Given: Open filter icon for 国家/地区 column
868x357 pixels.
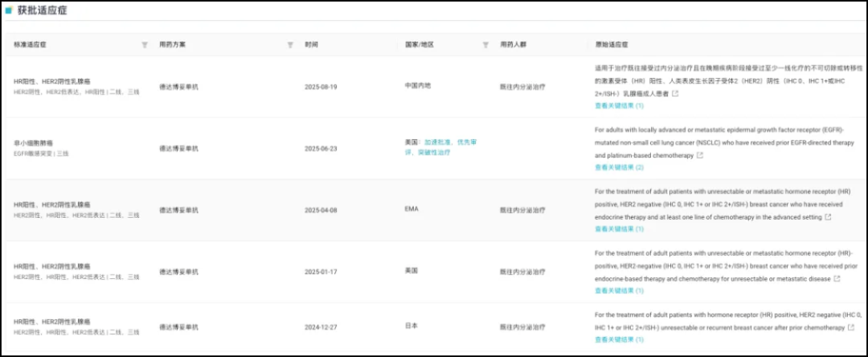Looking at the screenshot, I should pos(485,45).
